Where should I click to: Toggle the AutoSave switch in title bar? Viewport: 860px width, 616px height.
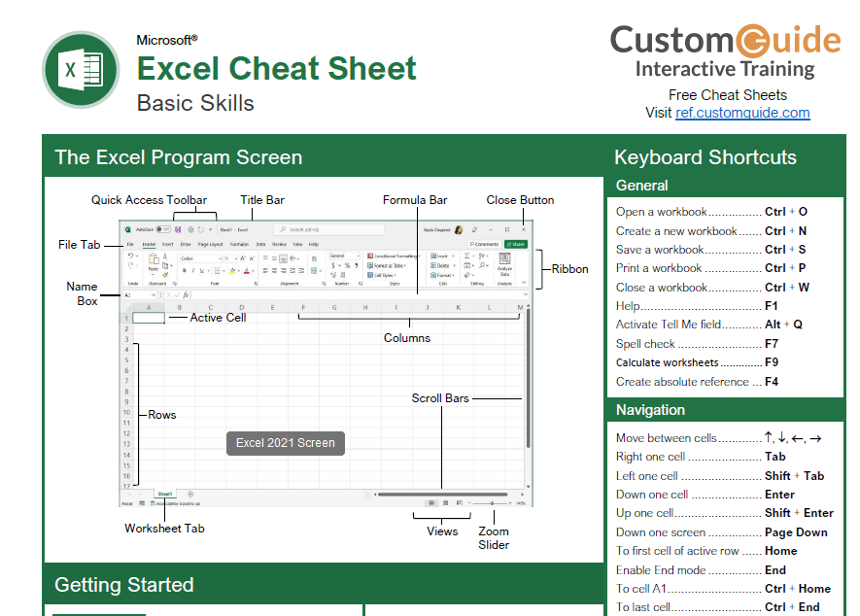click(164, 229)
